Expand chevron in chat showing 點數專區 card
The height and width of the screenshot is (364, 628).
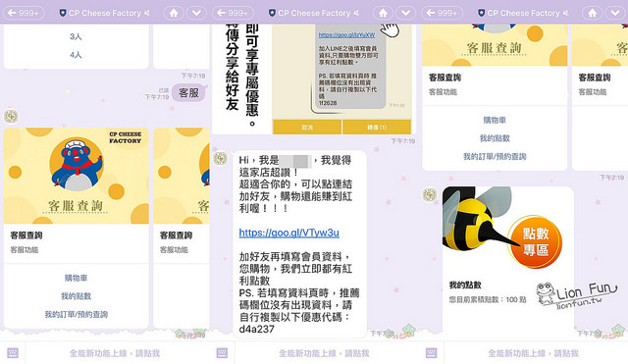pos(615,13)
